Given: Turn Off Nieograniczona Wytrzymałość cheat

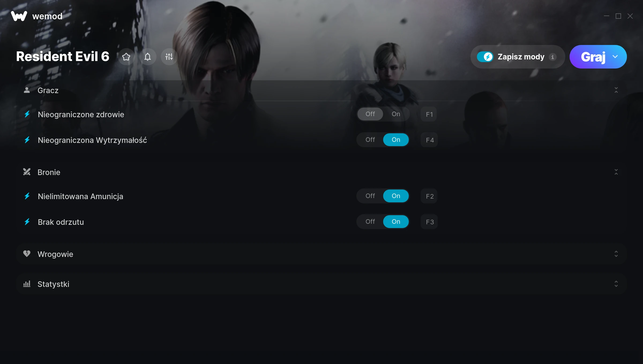Looking at the screenshot, I should point(370,140).
